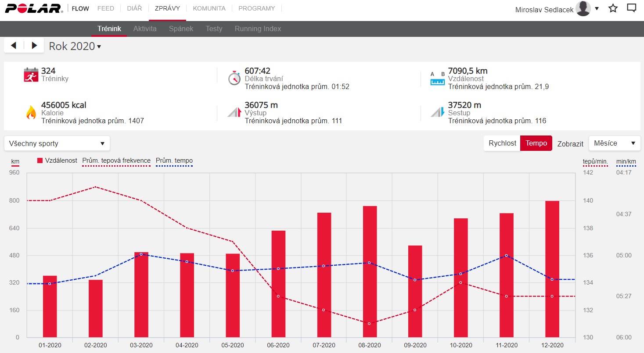Screen dimensions: 644x353
Task: Click the user profile avatar
Action: tap(583, 8)
